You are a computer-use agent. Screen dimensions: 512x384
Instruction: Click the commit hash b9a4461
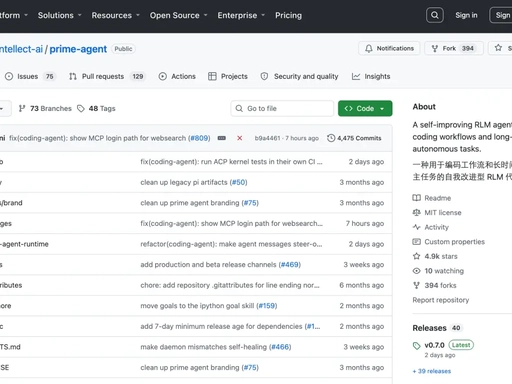[267, 138]
